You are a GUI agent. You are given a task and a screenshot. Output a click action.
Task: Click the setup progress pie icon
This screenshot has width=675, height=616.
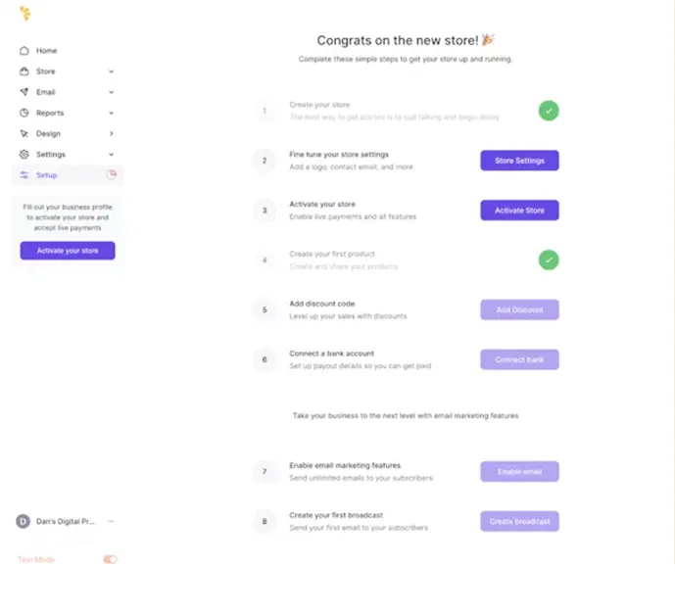coord(111,174)
